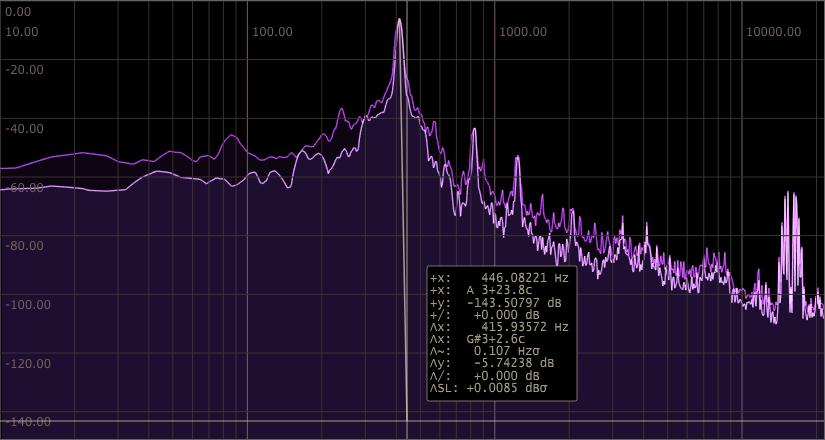Viewport: 825px width, 440px height.
Task: Click the 1000.00 frequency axis label
Action: click(x=522, y=32)
